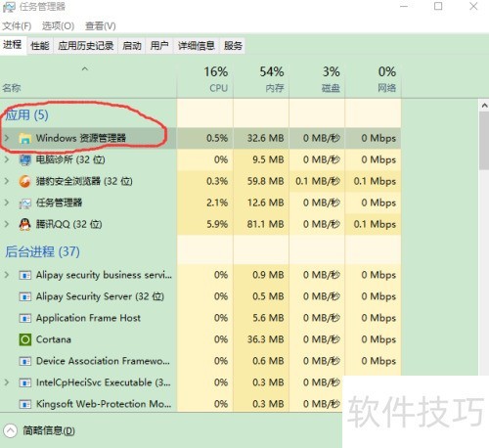Click the 猎豹安全浏览器 icon
Image resolution: width=489 pixels, height=448 pixels.
click(25, 182)
